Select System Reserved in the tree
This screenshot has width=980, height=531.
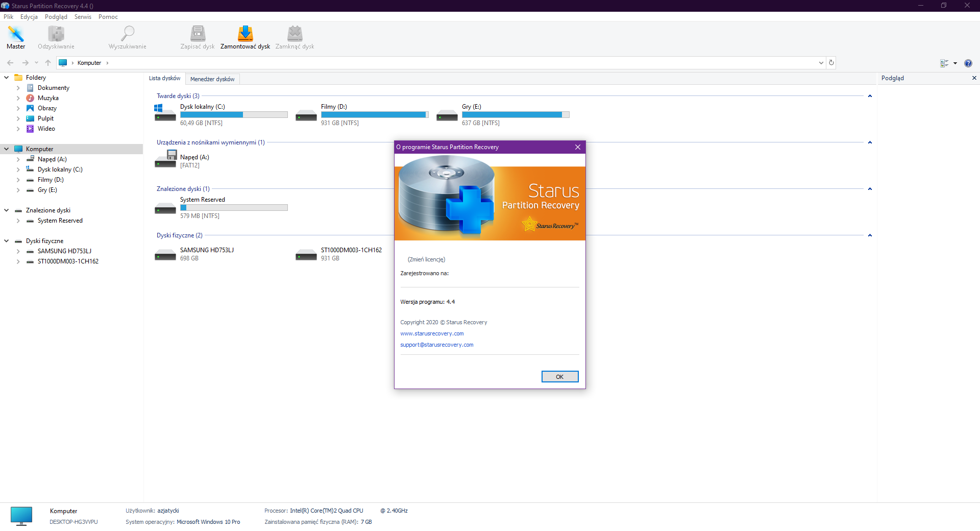(60, 221)
